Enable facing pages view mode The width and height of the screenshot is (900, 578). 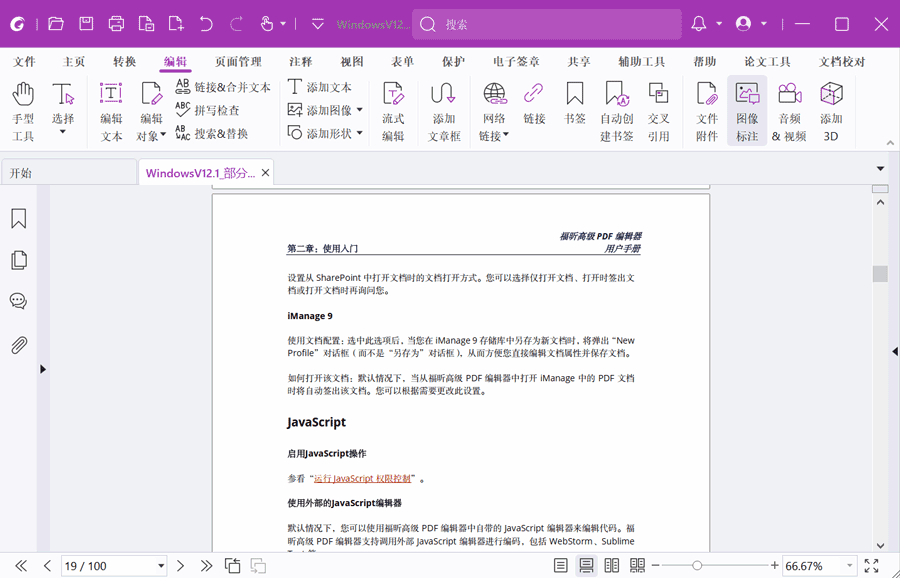coord(612,566)
